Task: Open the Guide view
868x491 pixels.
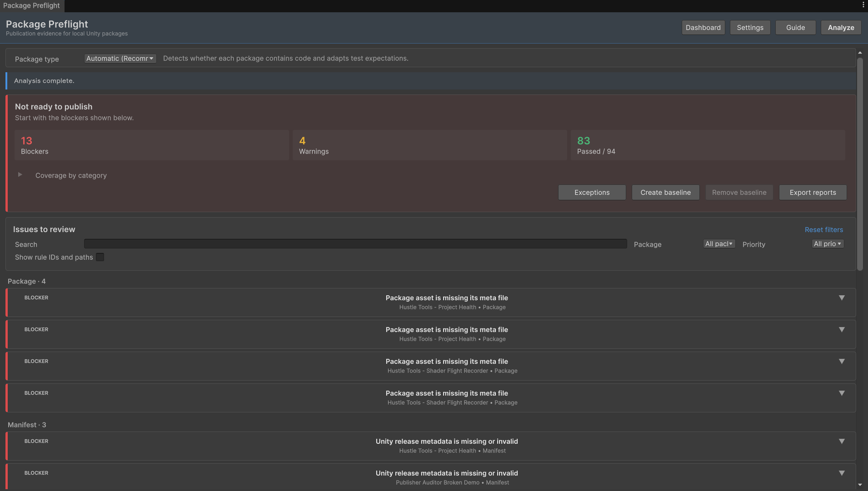Action: tap(795, 27)
